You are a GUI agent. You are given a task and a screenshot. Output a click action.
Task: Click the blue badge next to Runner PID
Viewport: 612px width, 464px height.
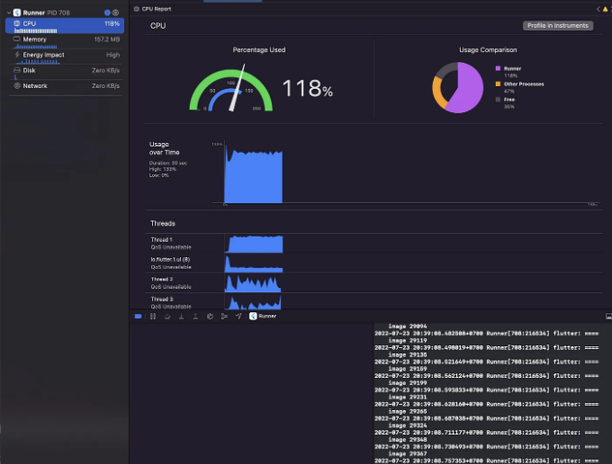click(107, 13)
